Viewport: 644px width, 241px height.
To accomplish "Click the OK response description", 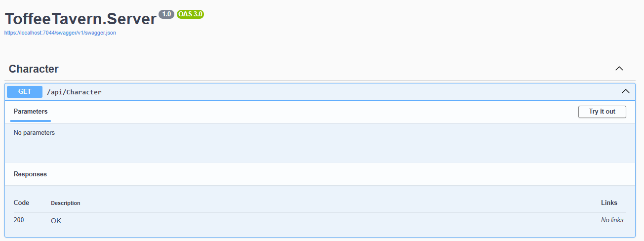I will 56,221.
